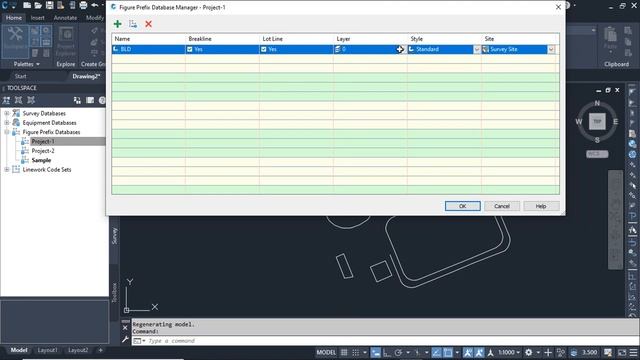Select Sample in Figure Prefix Databases

(x=41, y=160)
